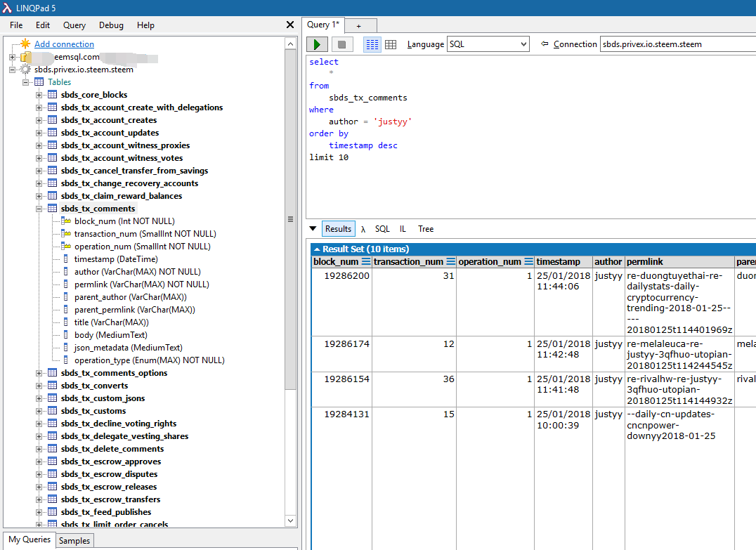Open the Language dropdown set to SQL
Image resolution: width=756 pixels, height=550 pixels.
click(x=488, y=44)
